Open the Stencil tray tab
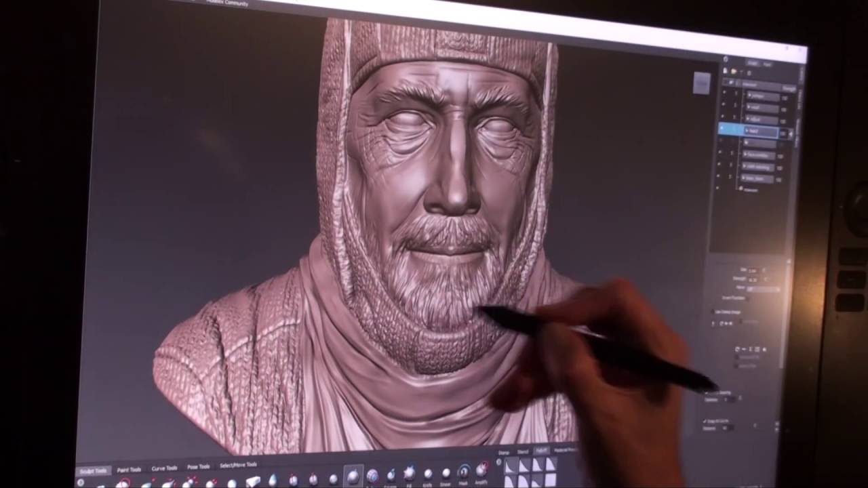Viewport: 868px width, 488px height. pyautogui.click(x=523, y=452)
